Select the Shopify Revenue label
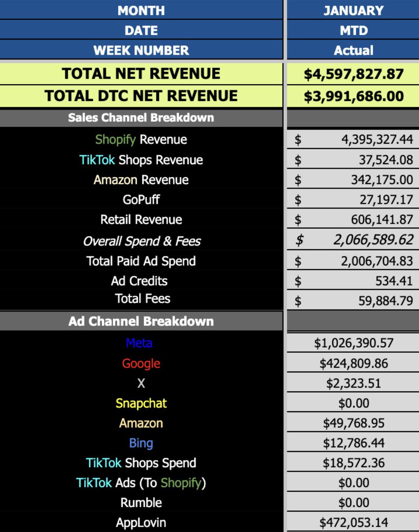The image size is (419, 532). pyautogui.click(x=141, y=140)
